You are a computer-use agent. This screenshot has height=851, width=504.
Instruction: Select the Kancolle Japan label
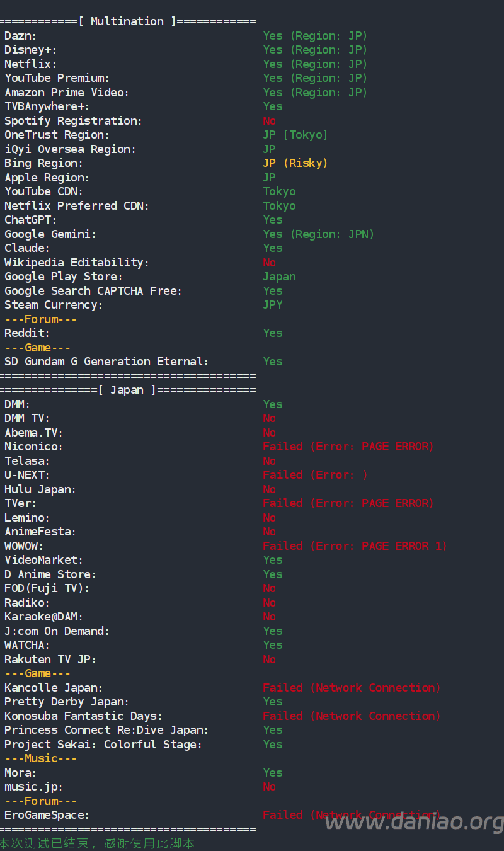click(x=54, y=688)
